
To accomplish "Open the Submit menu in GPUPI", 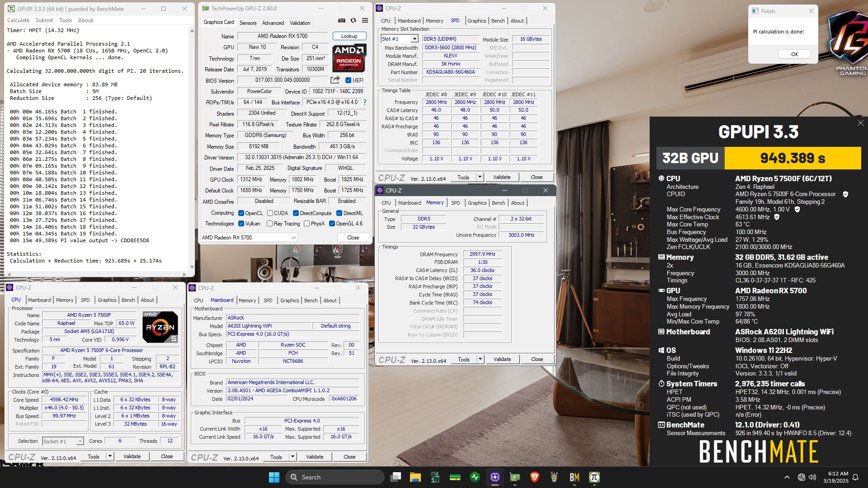I will point(44,20).
